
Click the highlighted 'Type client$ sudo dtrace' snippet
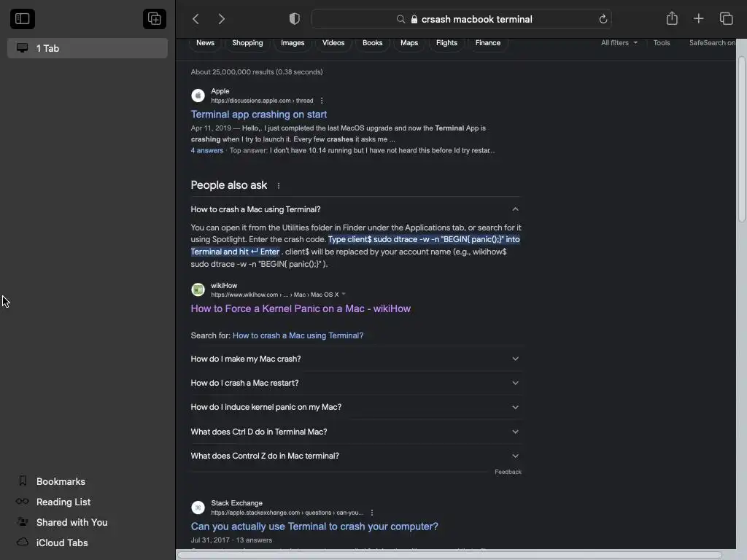tap(355, 246)
